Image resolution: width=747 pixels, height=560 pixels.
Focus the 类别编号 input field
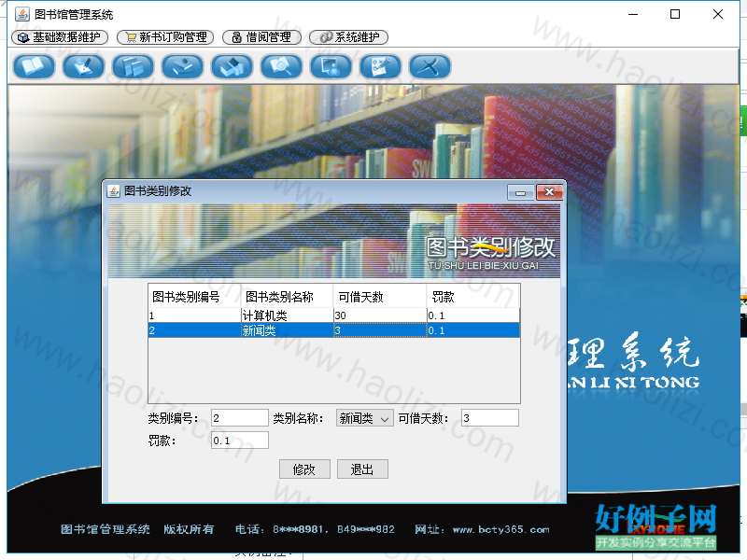coord(240,418)
